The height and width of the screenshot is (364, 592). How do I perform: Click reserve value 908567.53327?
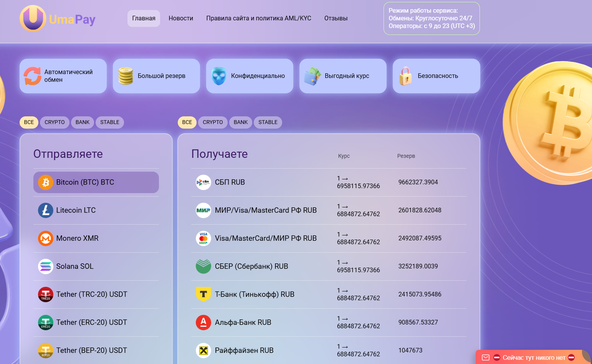(418, 323)
